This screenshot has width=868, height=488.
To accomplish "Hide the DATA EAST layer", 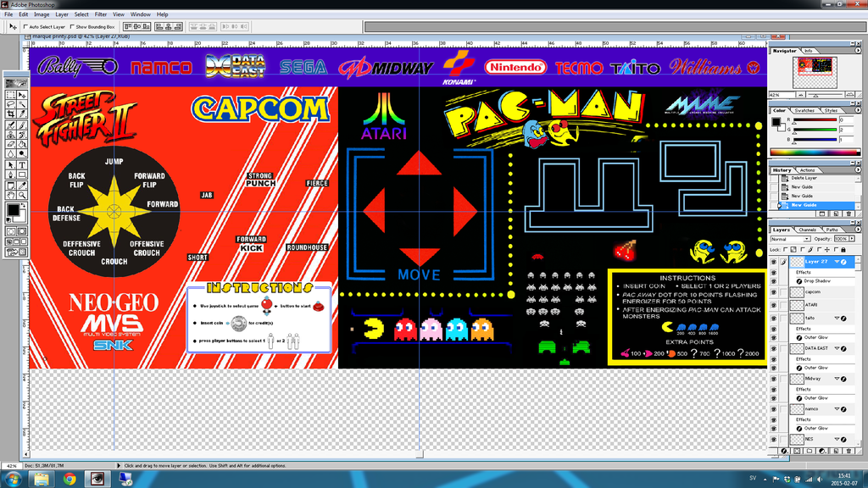I will [x=774, y=348].
